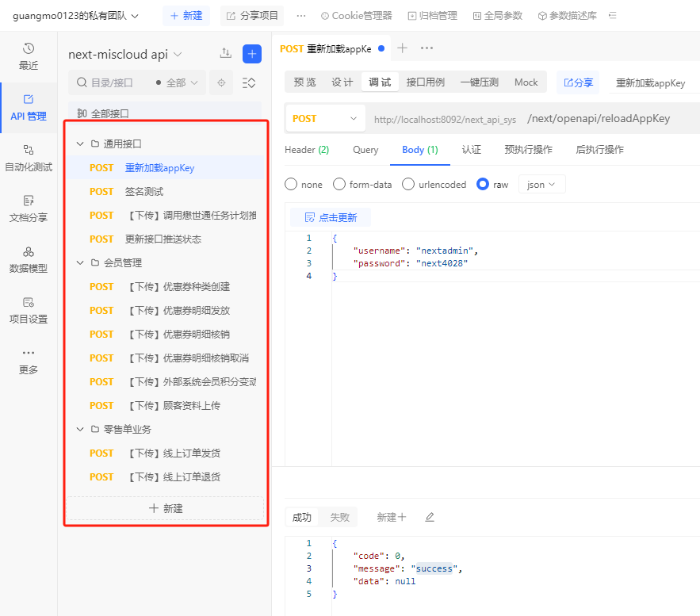Open the 更多 three-dot sidebar menu
The height and width of the screenshot is (616, 700).
28,362
